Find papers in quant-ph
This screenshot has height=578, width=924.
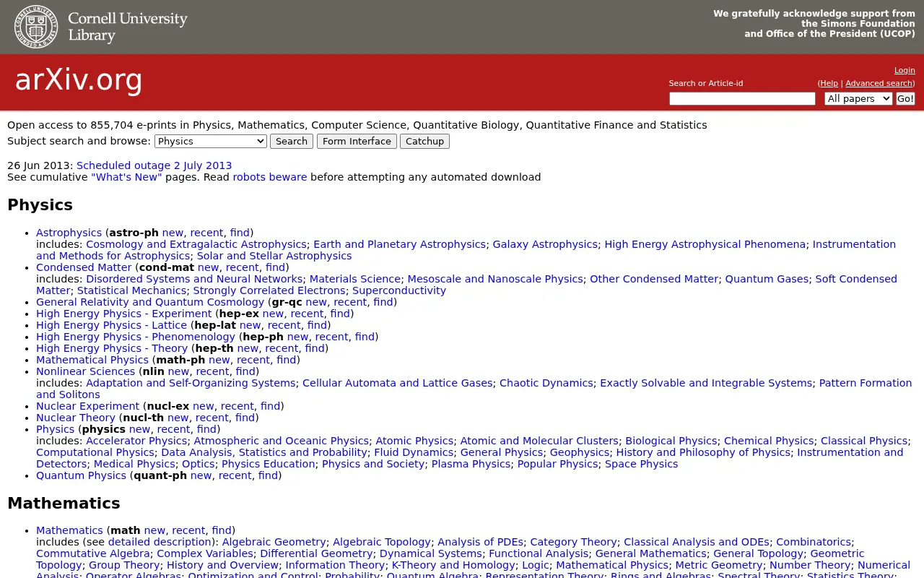click(268, 475)
